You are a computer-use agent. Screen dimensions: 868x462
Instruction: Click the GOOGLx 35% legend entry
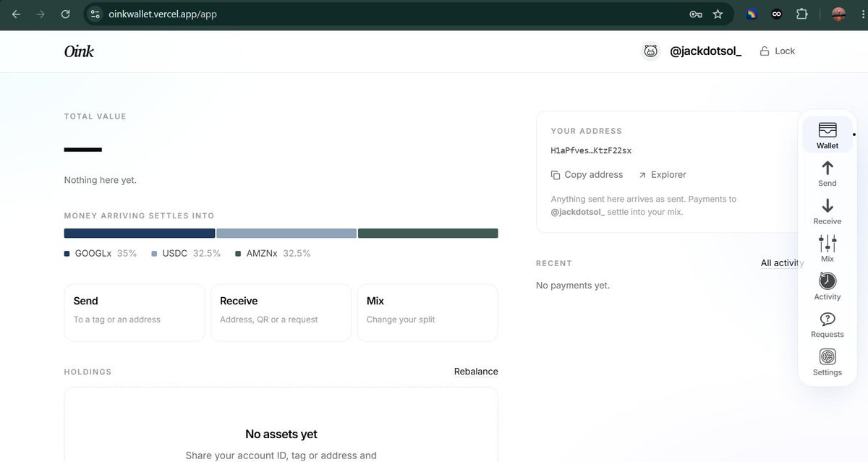[x=101, y=254]
